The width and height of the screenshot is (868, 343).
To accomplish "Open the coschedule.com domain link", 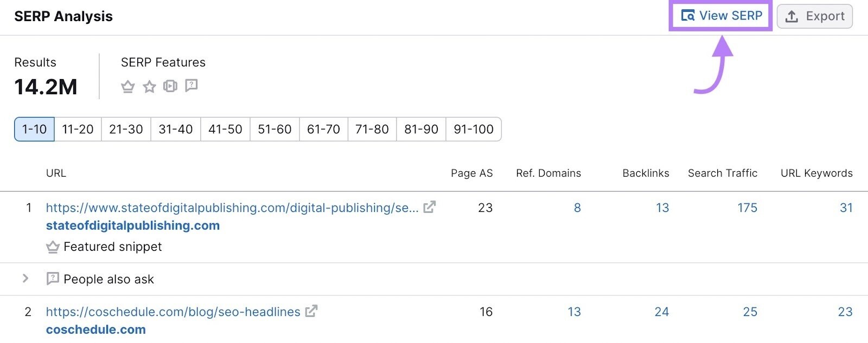I will click(x=95, y=329).
